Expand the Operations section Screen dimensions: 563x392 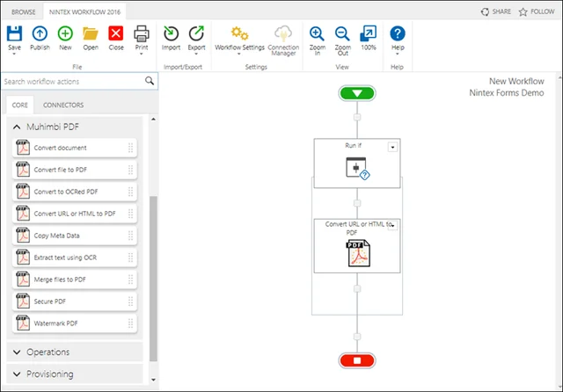[17, 352]
